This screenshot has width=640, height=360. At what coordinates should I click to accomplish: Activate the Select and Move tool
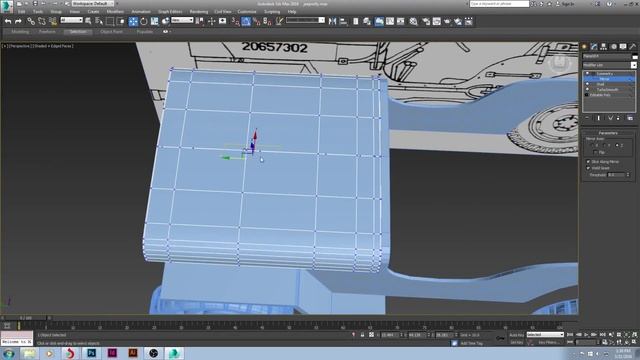pyautogui.click(x=133, y=21)
